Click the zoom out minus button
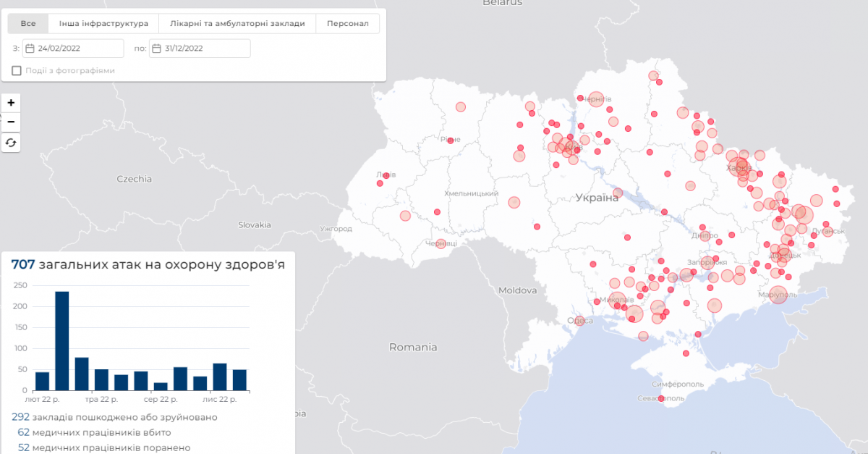The image size is (868, 454). click(11, 122)
